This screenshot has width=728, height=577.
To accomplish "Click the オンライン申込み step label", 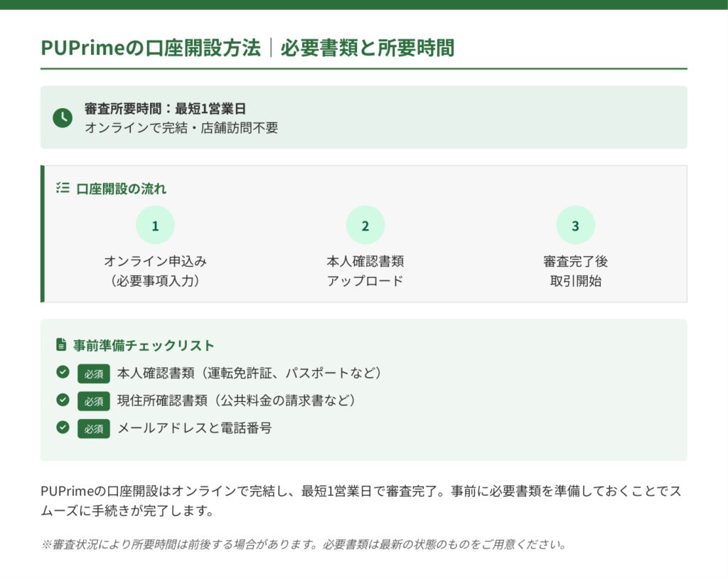I will [155, 261].
